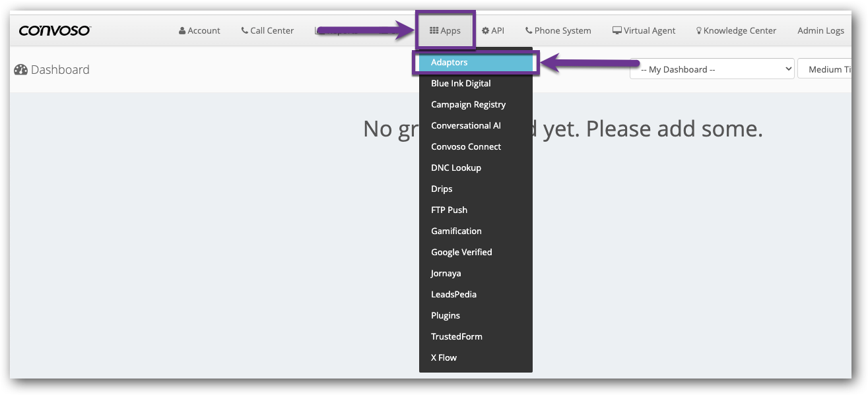Open the Account menu
The width and height of the screenshot is (868, 395).
pos(199,30)
